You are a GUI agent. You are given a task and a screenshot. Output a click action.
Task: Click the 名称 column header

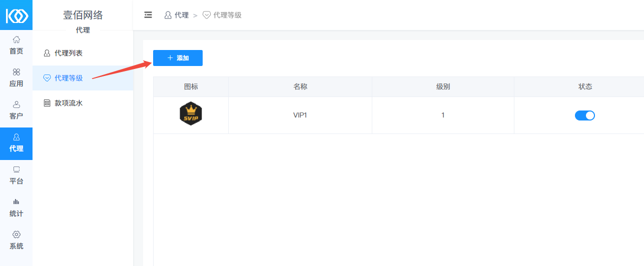coord(300,86)
